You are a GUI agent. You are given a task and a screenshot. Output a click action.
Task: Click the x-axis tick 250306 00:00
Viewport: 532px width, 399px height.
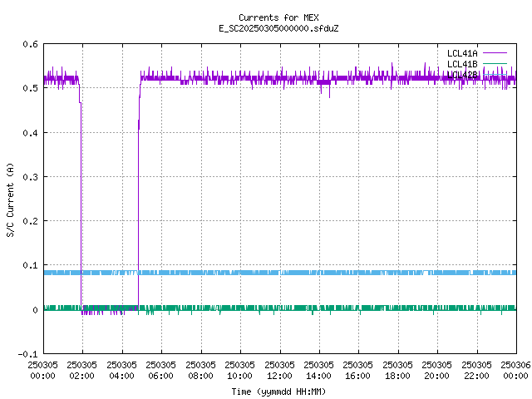click(x=515, y=370)
